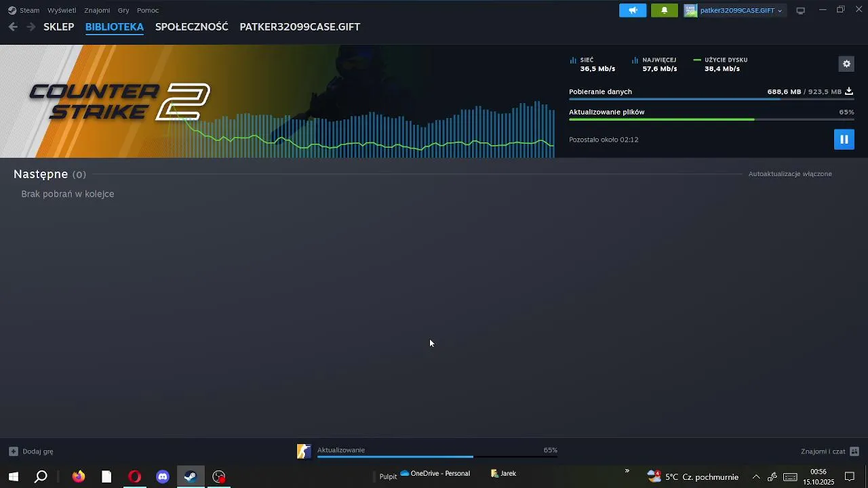This screenshot has height=488, width=868.
Task: Open the green notifications bell
Action: (x=665, y=10)
